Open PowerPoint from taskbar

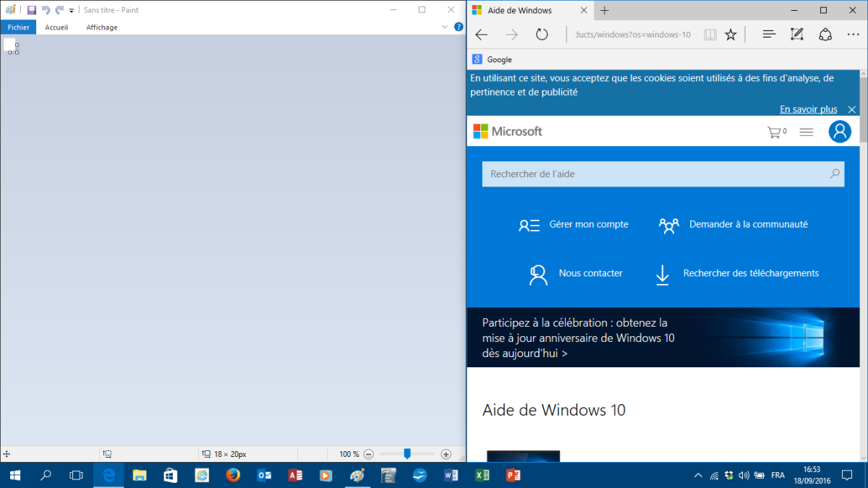514,476
